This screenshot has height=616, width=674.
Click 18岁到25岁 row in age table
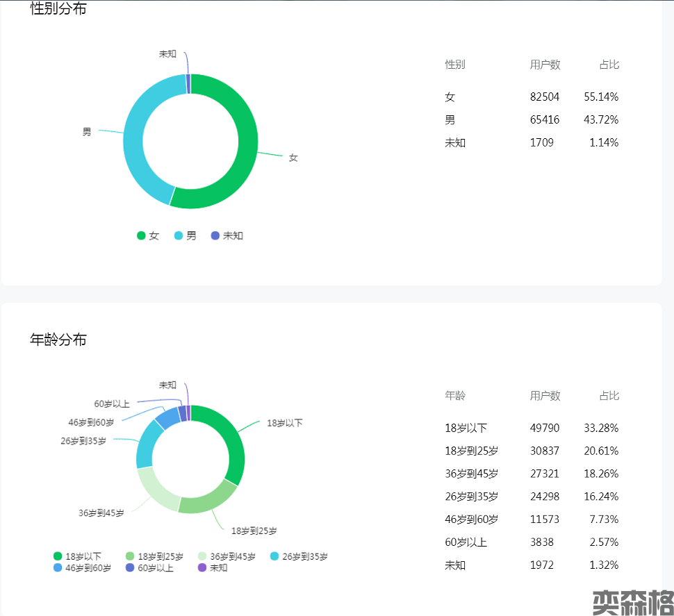[x=532, y=451]
